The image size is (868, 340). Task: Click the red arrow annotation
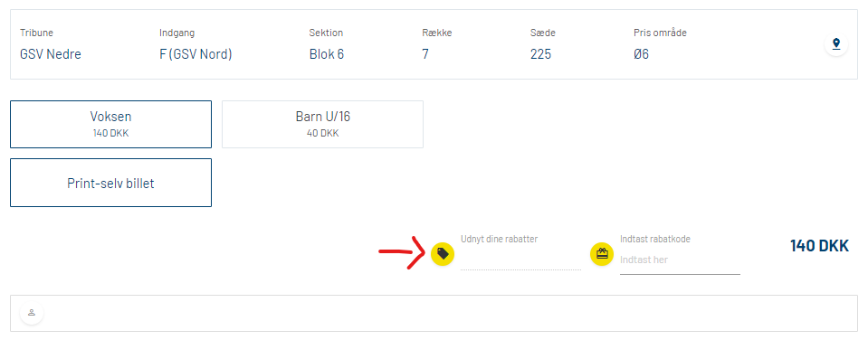[x=402, y=252]
